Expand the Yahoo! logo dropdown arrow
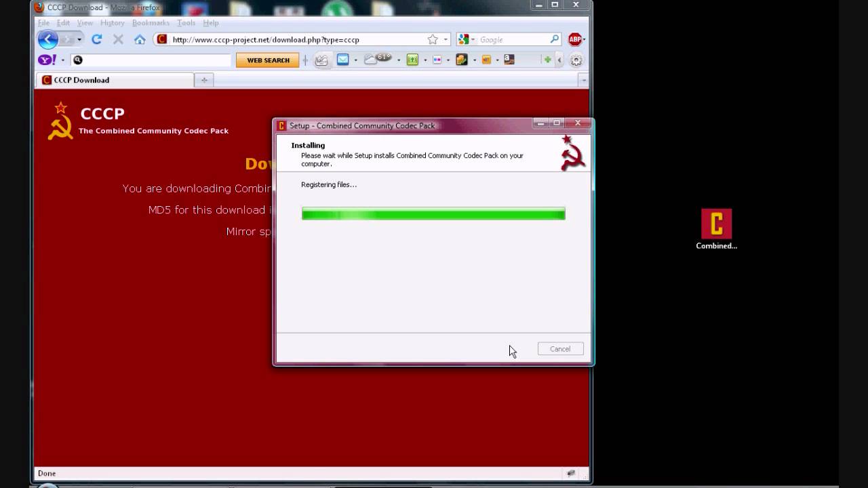This screenshot has width=868, height=488. pyautogui.click(x=63, y=60)
